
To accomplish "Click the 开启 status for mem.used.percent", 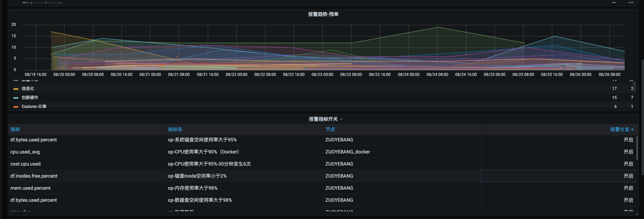I will tap(628, 188).
